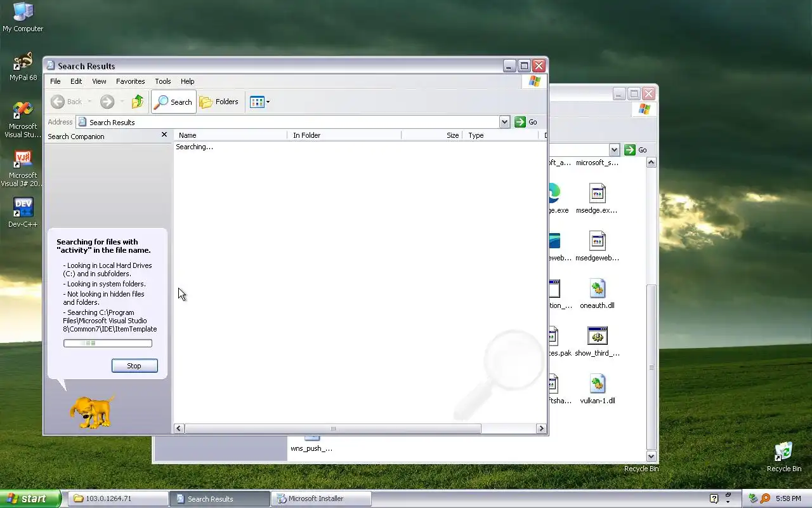Click the Forward arrow in Search Results toolbar

107,102
